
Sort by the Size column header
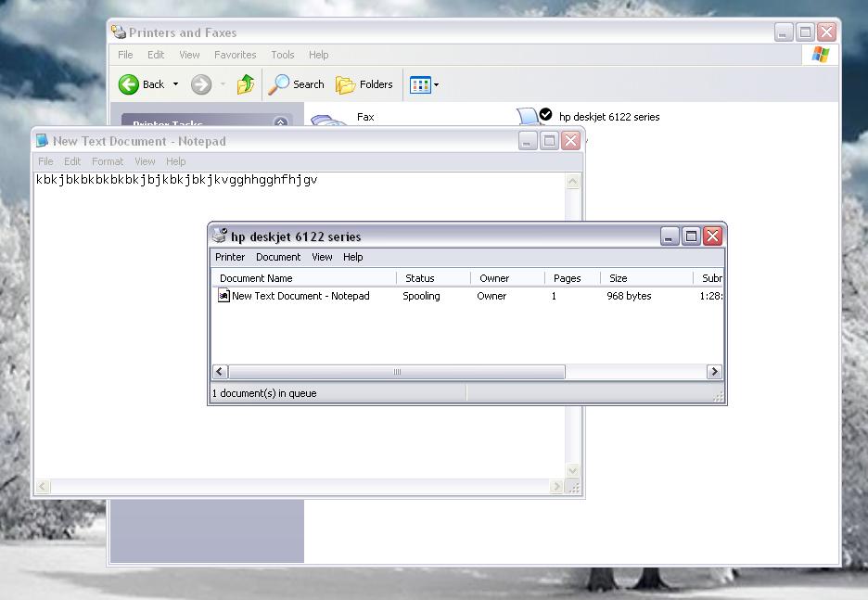point(646,278)
